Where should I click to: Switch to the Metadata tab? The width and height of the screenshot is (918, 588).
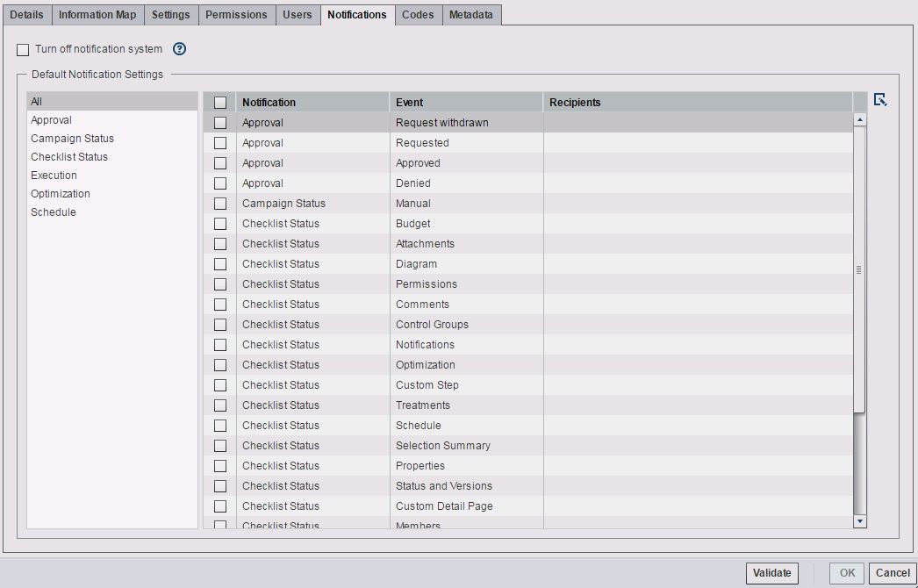pyautogui.click(x=471, y=14)
